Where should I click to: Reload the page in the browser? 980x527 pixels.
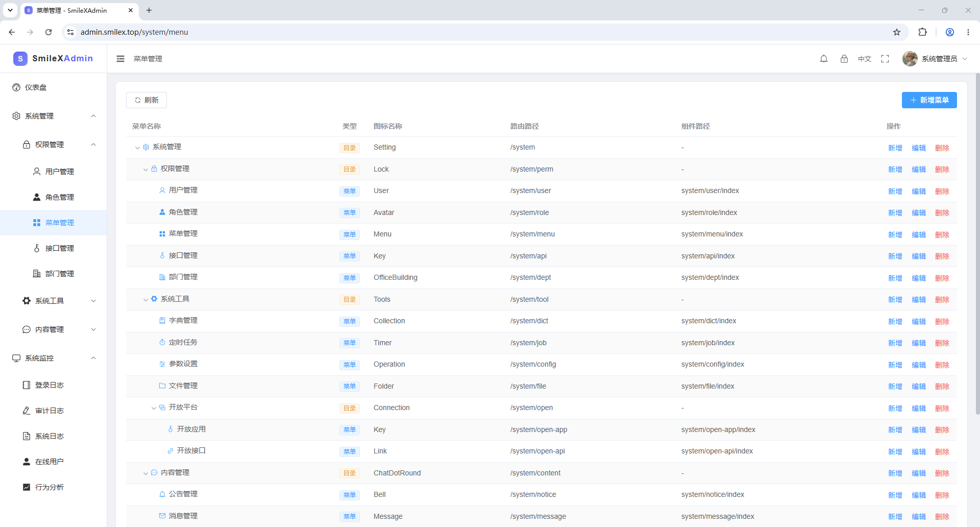48,32
